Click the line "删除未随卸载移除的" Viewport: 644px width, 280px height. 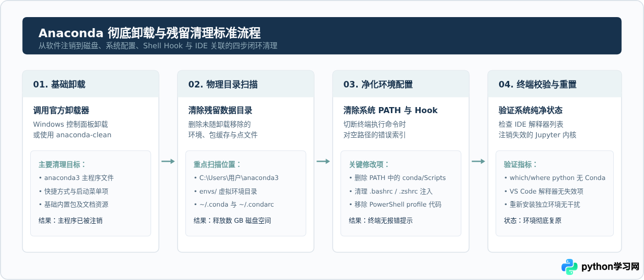click(219, 124)
